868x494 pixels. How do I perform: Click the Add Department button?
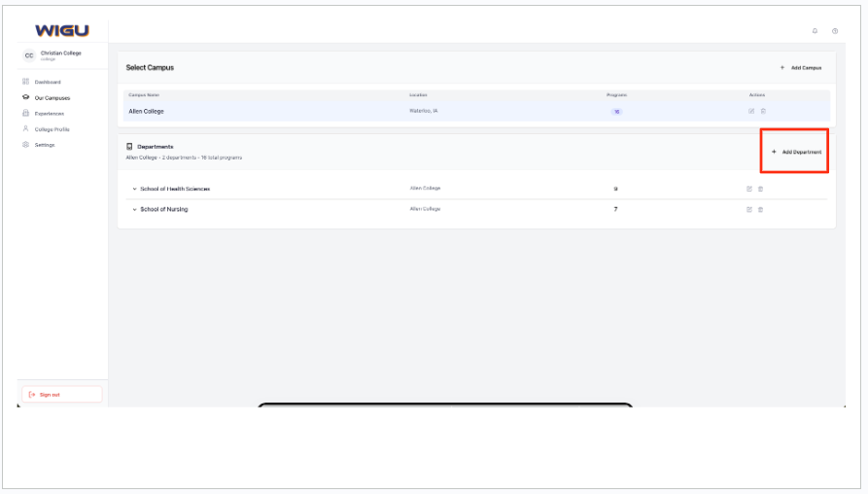pos(796,153)
